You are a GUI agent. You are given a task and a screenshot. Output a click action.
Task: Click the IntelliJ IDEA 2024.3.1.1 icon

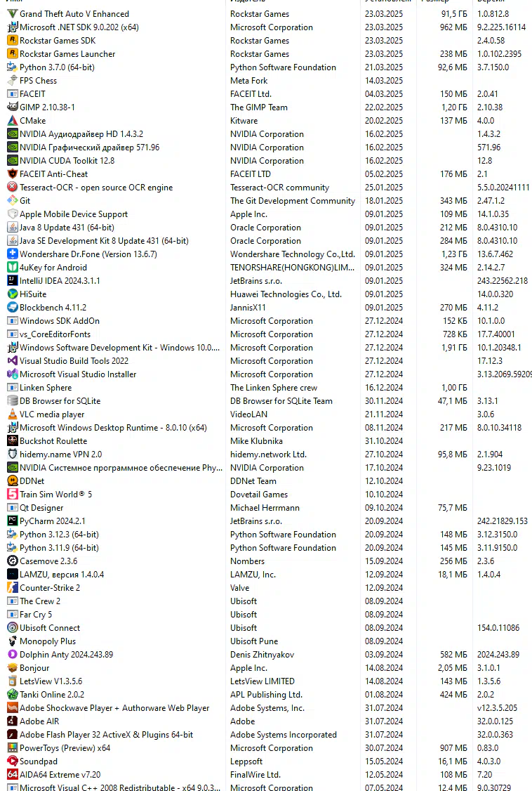(x=12, y=281)
